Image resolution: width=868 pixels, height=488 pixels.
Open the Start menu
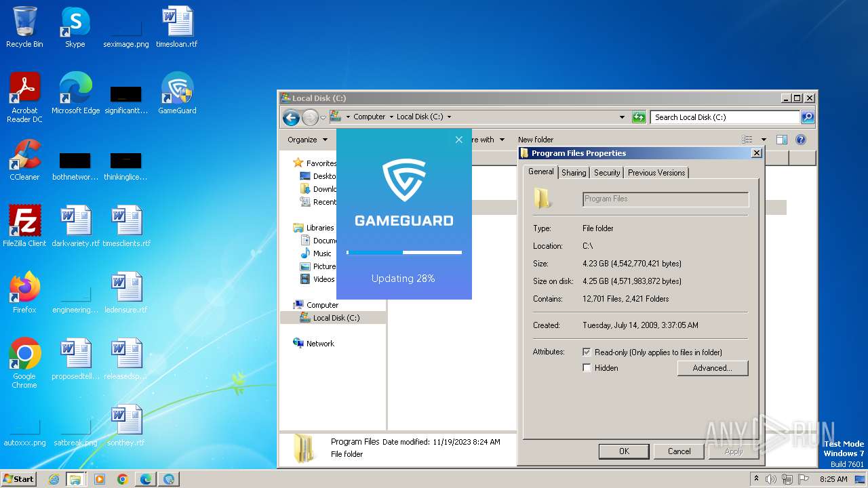pyautogui.click(x=19, y=479)
